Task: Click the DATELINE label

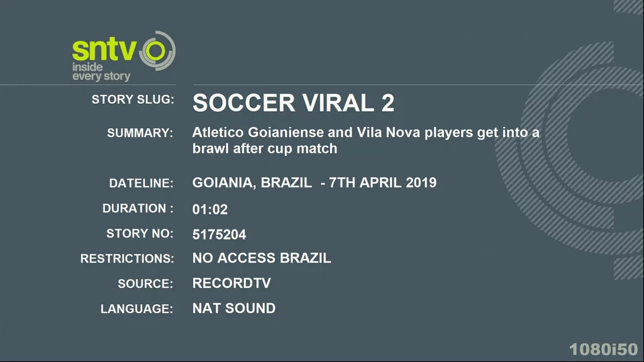Action: pyautogui.click(x=141, y=183)
